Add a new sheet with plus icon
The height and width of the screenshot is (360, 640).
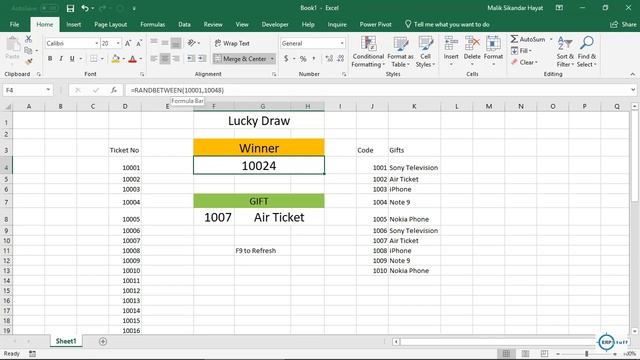(103, 341)
